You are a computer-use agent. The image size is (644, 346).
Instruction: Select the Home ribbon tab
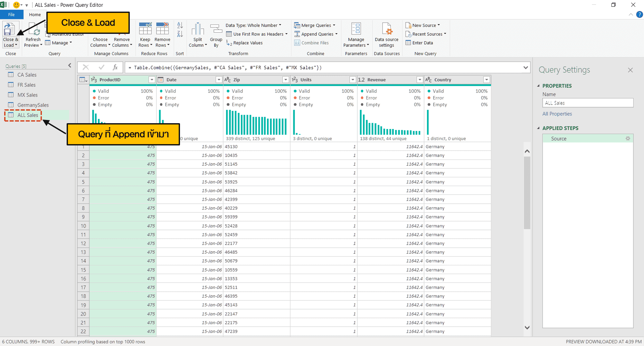(35, 14)
